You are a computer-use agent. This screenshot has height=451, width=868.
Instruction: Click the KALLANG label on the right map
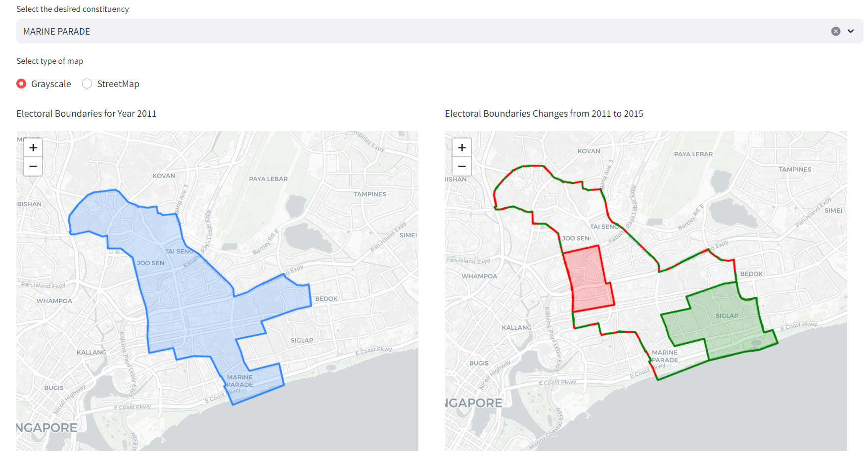point(516,328)
